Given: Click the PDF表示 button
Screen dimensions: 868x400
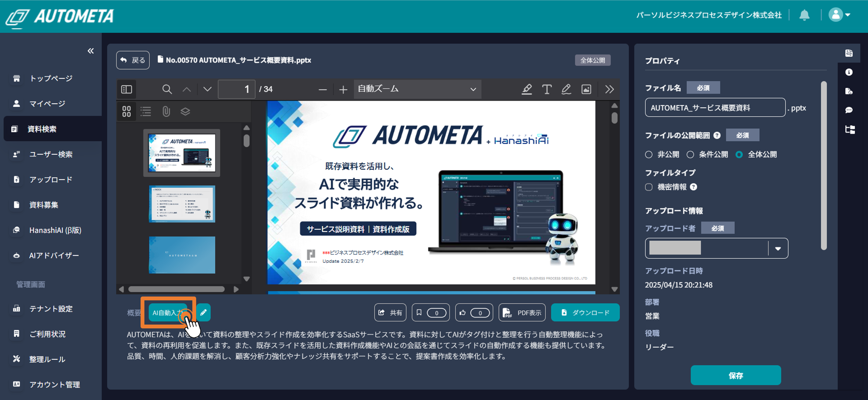Looking at the screenshot, I should point(522,313).
